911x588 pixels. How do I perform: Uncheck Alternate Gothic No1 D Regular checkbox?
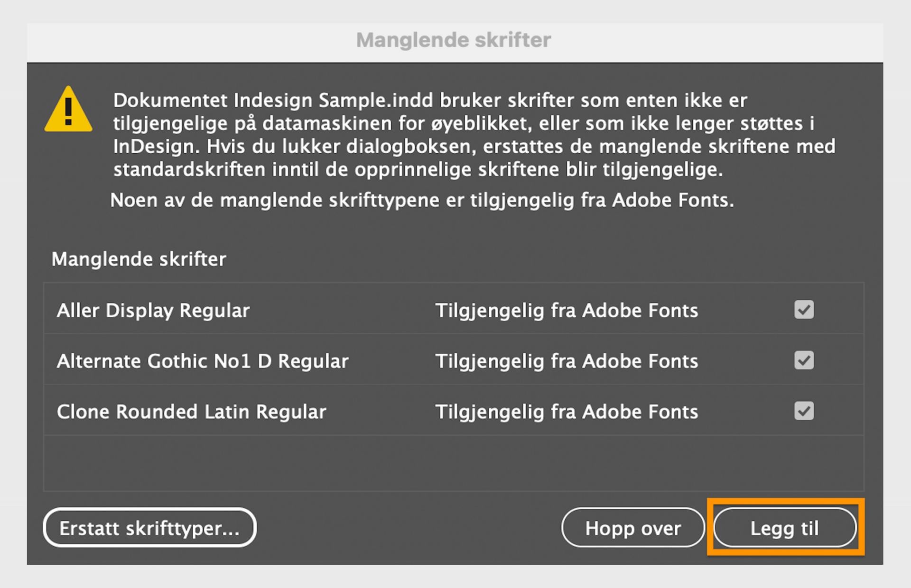pos(804,360)
